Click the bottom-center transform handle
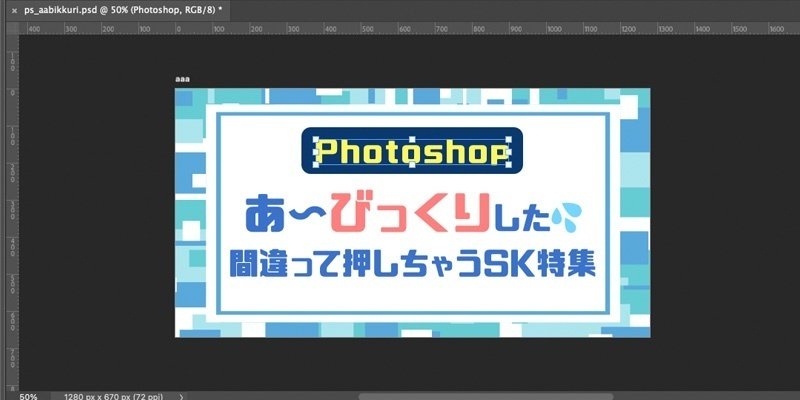The width and height of the screenshot is (800, 400). (412, 164)
